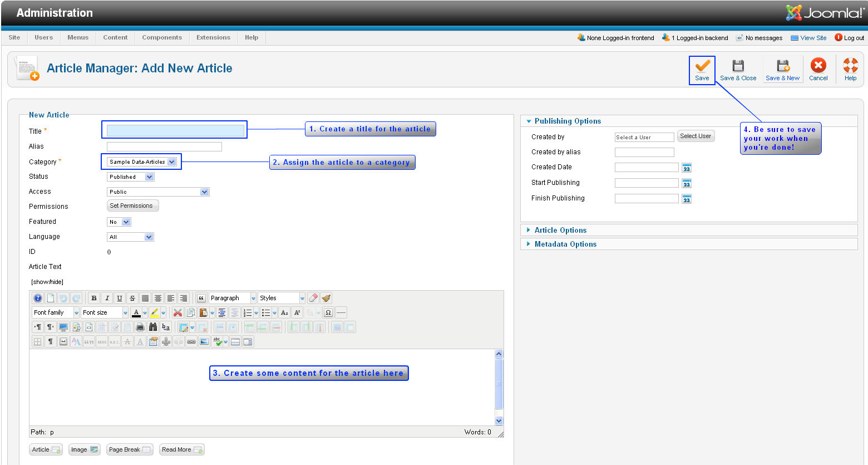Click the scissors Cut icon
Screen dimensions: 868x465
coord(177,313)
